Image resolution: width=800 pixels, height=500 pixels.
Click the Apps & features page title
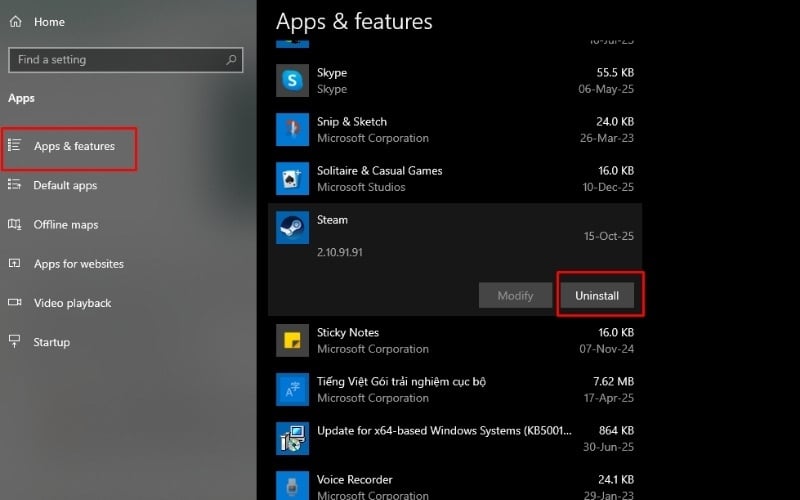354,21
